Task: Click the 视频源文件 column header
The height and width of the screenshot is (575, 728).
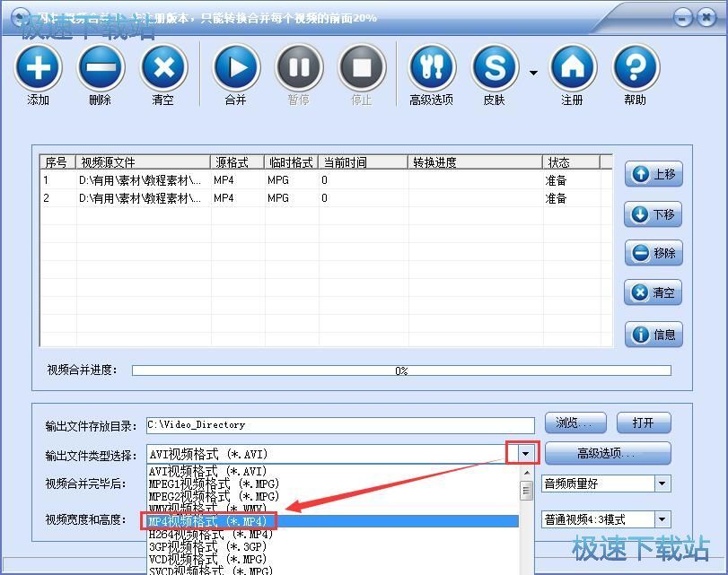Action: (143, 162)
